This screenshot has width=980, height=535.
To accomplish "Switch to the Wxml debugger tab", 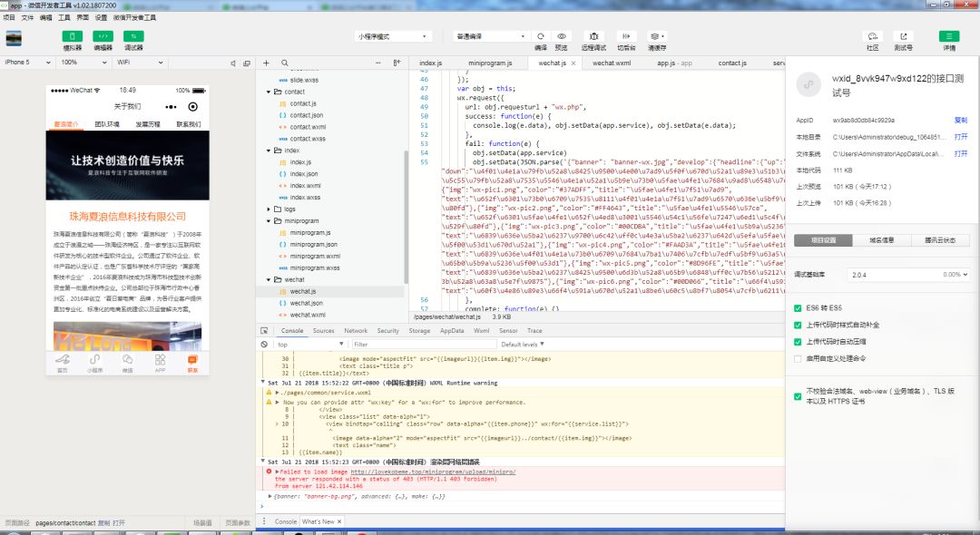I will (481, 331).
